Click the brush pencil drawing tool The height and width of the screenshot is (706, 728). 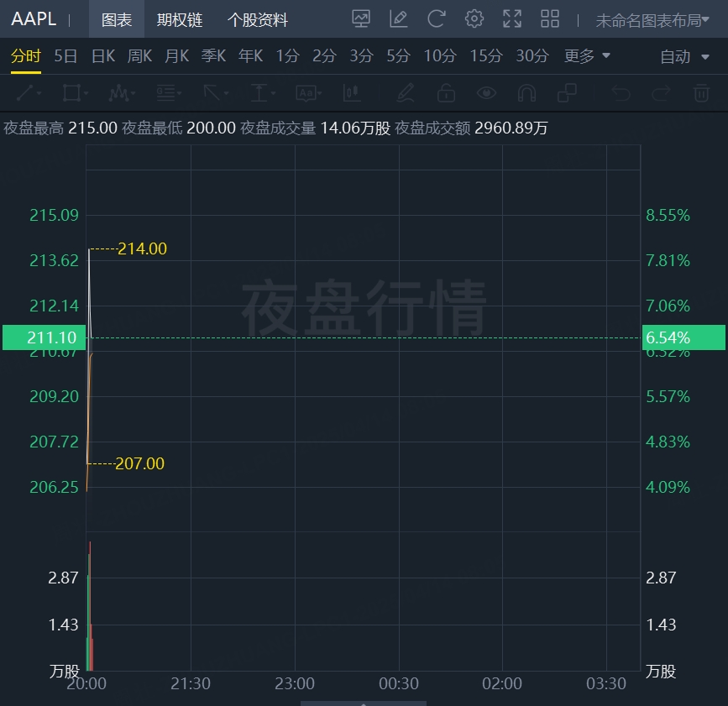tap(406, 93)
